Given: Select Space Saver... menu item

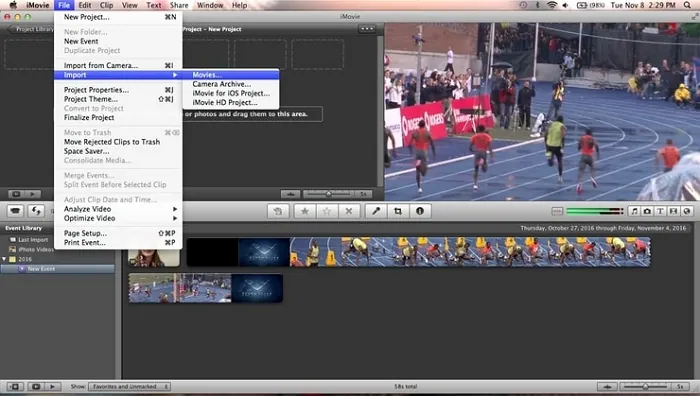Looking at the screenshot, I should 118,151.
